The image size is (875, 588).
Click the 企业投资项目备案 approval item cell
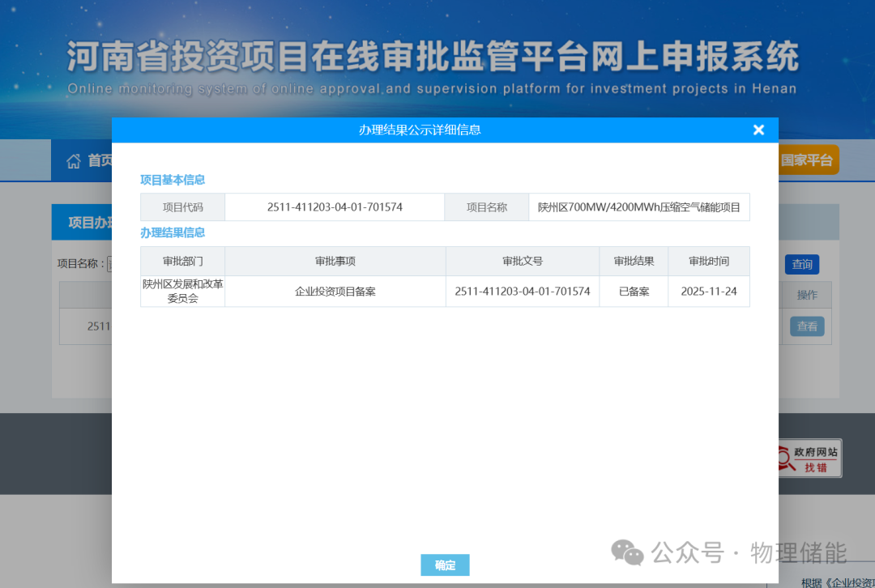(x=335, y=292)
